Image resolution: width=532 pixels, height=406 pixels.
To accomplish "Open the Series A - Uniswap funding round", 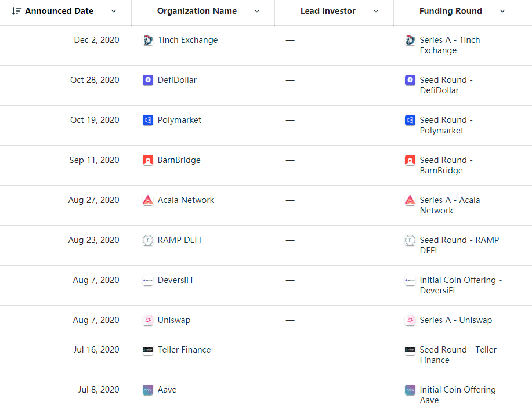I will coord(455,320).
